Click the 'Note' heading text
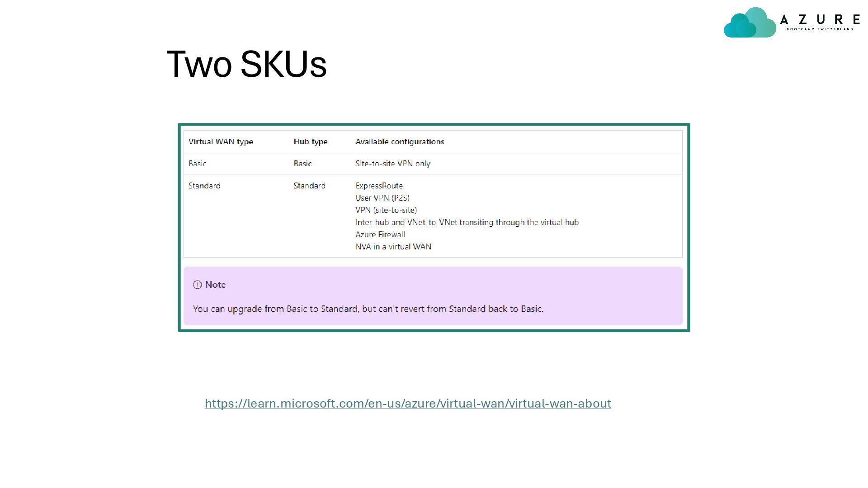 215,285
